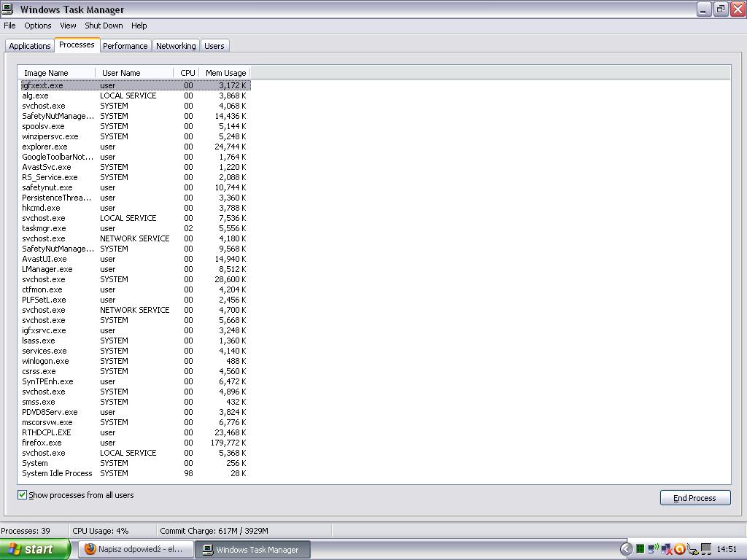Open the Shut Down menu
Screen dimensions: 747x560
[104, 26]
